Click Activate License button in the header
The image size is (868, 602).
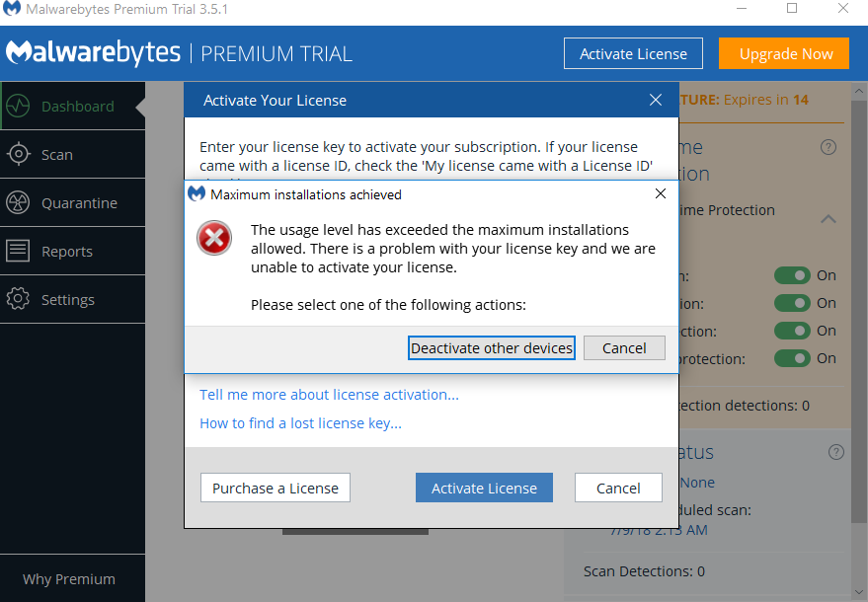click(633, 53)
